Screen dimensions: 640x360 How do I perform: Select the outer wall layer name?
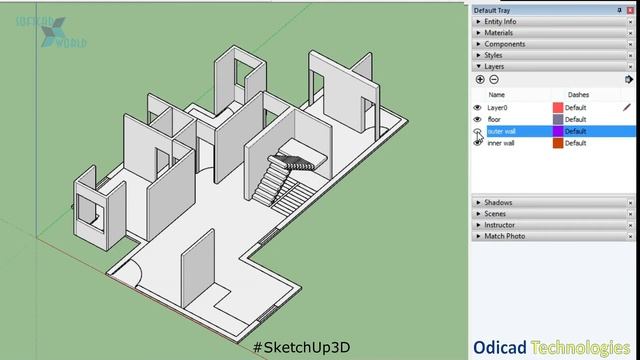tap(502, 131)
